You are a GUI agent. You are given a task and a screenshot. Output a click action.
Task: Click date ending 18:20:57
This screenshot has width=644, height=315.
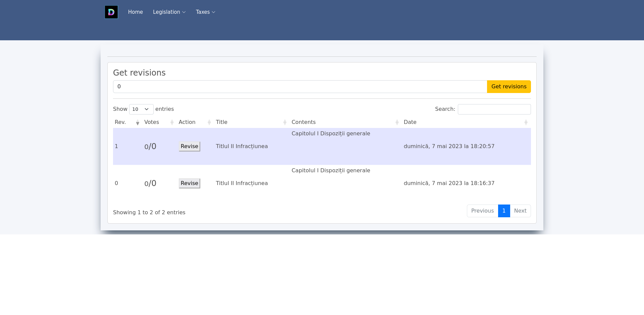(x=449, y=146)
